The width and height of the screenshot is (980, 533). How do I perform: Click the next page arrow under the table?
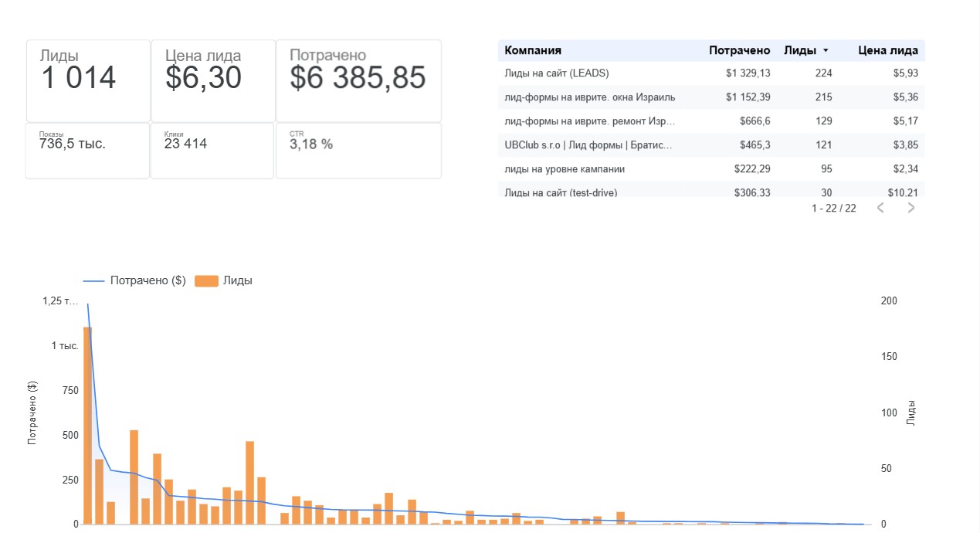911,208
